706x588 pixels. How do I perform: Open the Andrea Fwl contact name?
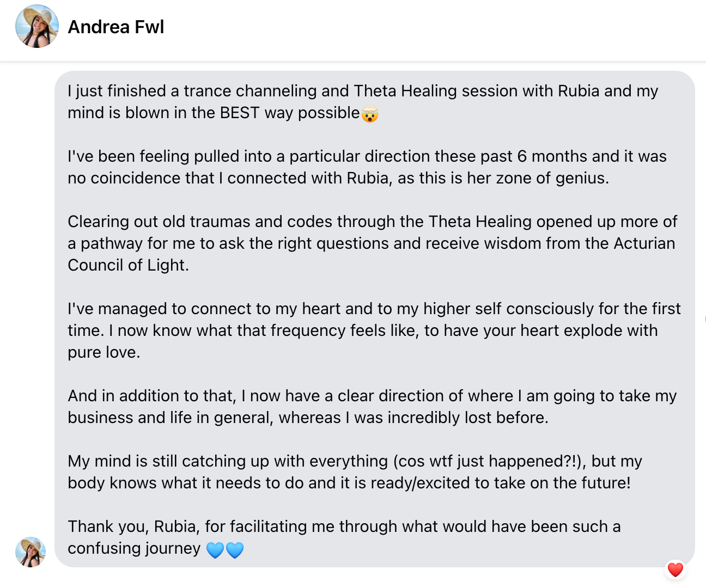click(x=115, y=27)
